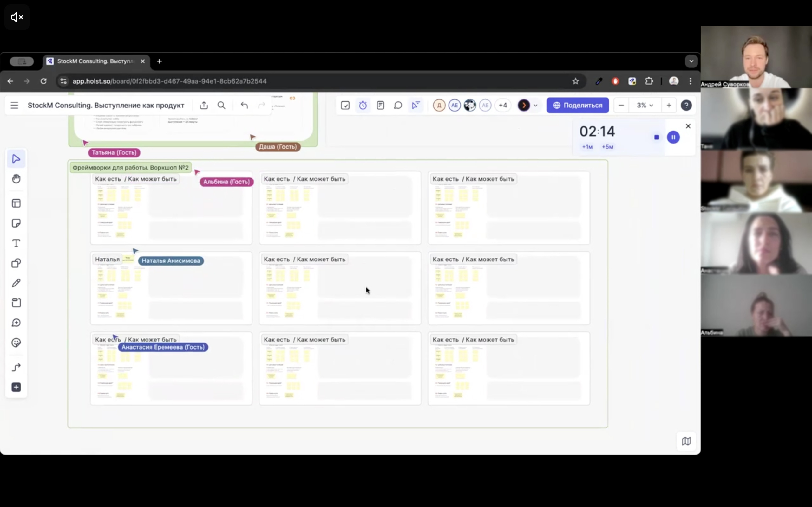Open the hamburger main menu
812x507 pixels.
pos(14,105)
